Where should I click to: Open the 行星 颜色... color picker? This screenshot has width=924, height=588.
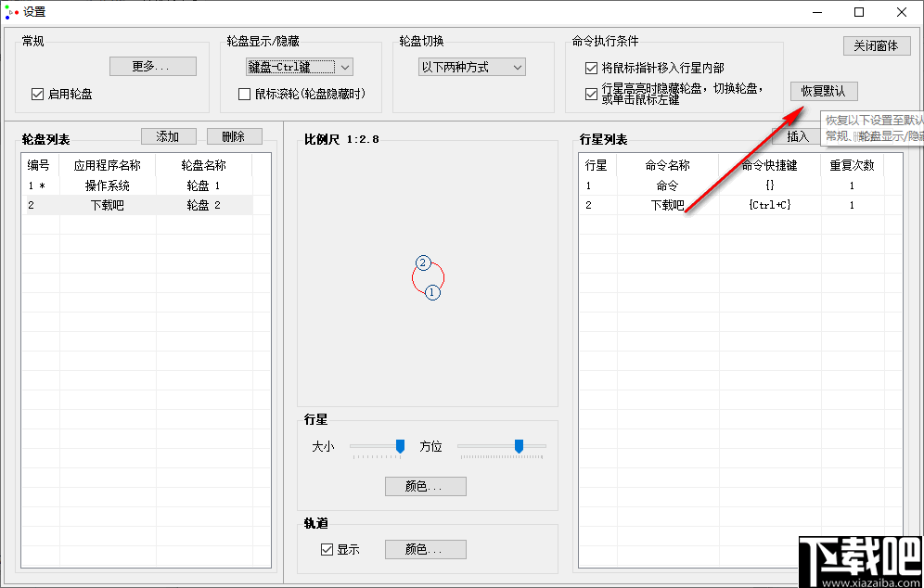pos(425,486)
